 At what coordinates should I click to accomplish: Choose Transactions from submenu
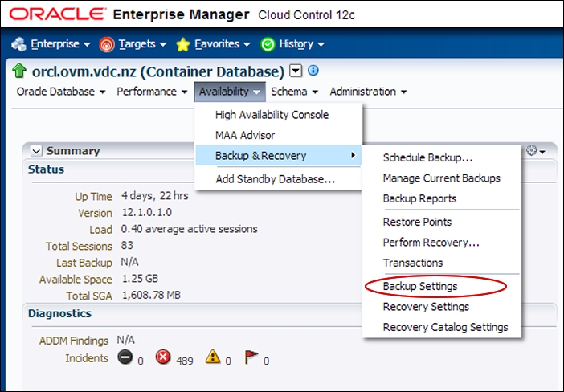coord(442,263)
